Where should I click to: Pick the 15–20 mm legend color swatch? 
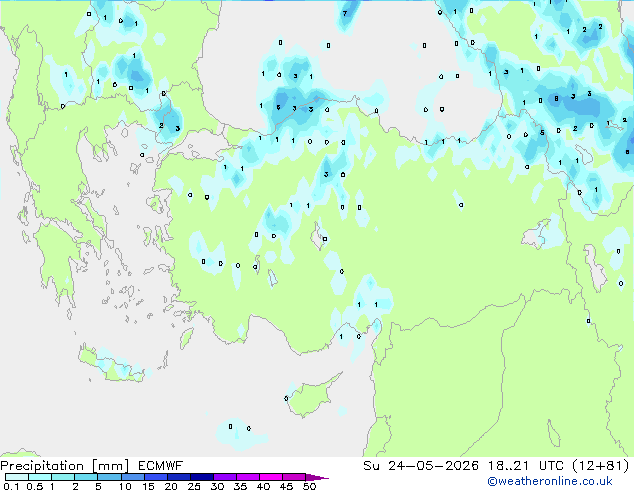click(x=156, y=477)
